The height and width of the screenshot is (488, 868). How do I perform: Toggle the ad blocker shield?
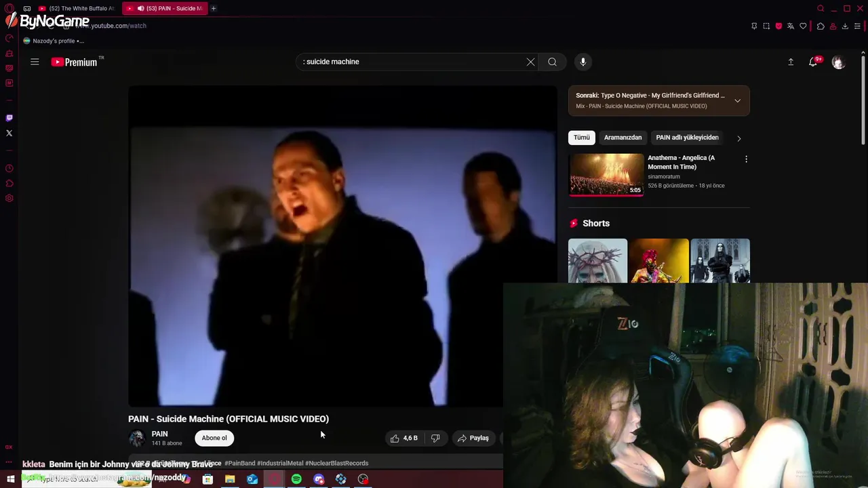tap(778, 26)
